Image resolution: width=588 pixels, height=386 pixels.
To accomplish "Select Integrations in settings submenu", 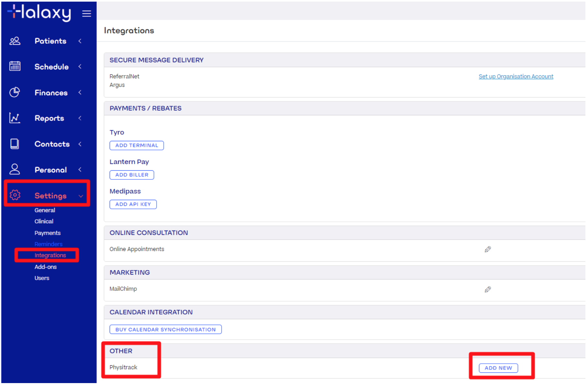I will 50,255.
